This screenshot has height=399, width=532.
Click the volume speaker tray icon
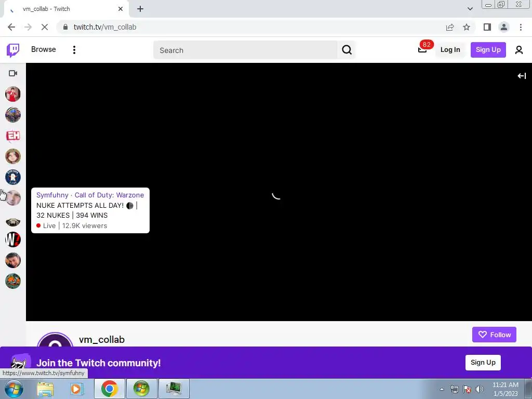480,389
